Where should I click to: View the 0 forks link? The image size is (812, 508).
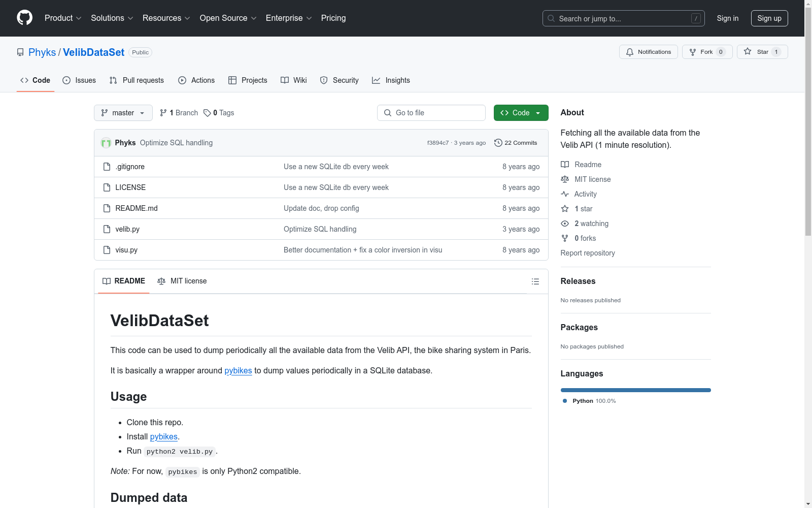pos(579,238)
